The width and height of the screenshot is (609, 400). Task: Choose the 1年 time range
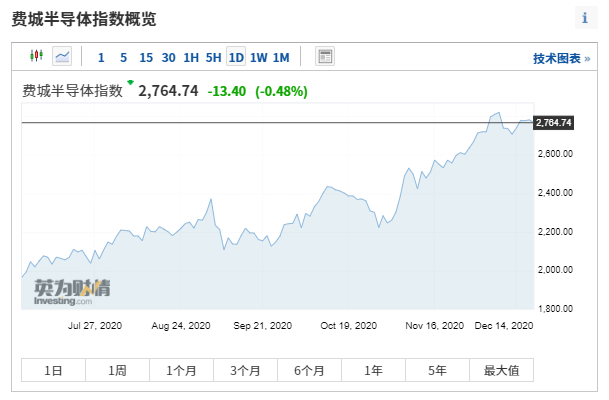coord(374,370)
